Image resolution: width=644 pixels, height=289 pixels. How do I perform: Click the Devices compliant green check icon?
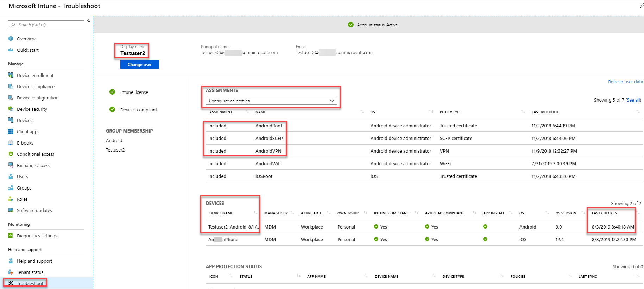coord(112,109)
